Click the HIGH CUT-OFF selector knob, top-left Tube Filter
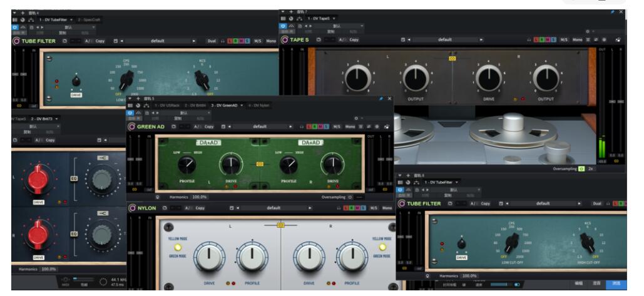The height and width of the screenshot is (296, 644). (202, 80)
